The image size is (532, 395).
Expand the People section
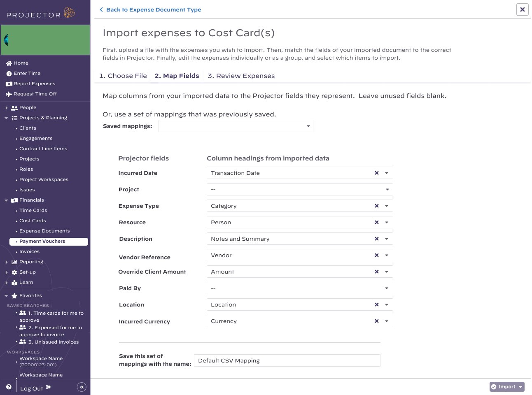pos(6,107)
